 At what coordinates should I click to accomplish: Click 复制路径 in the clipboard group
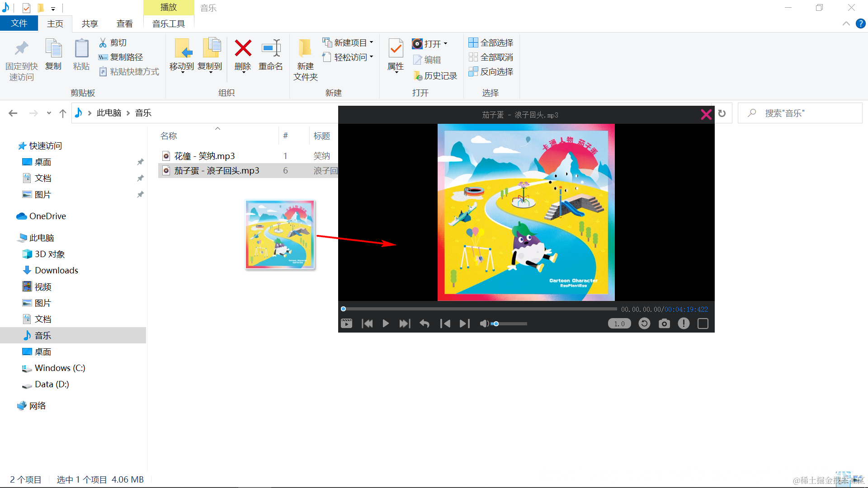(121, 57)
